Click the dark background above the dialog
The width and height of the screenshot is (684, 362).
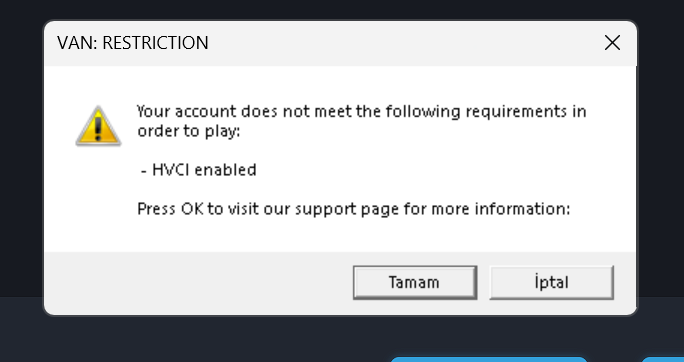tap(342, 9)
